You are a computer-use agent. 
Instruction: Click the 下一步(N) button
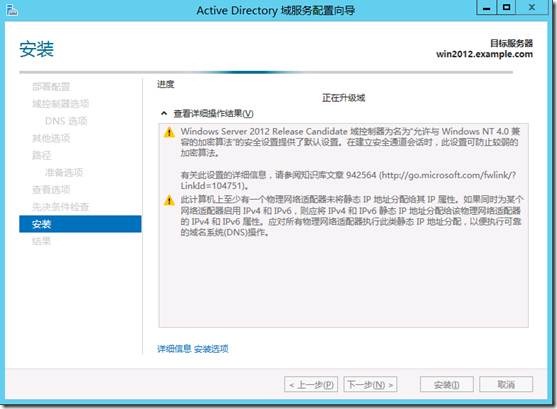point(370,384)
